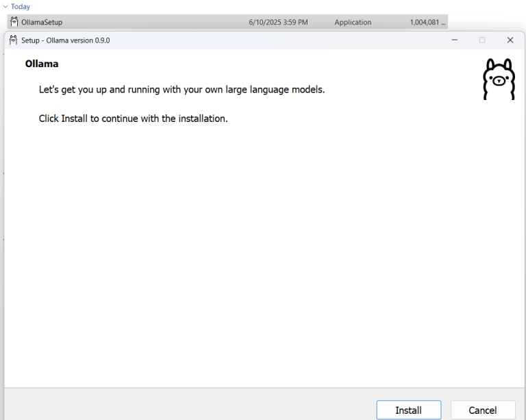The width and height of the screenshot is (526, 420).
Task: Click the 1,004,081 file size cell
Action: [x=427, y=22]
